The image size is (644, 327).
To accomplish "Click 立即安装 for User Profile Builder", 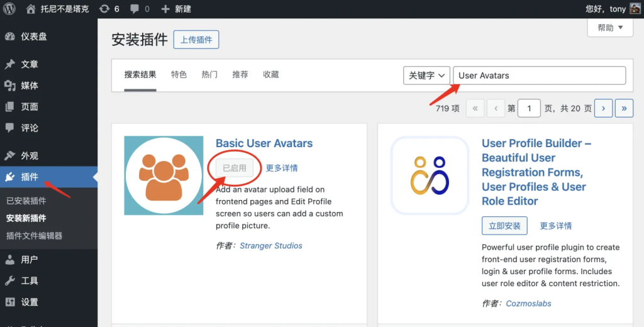I will pos(504,226).
